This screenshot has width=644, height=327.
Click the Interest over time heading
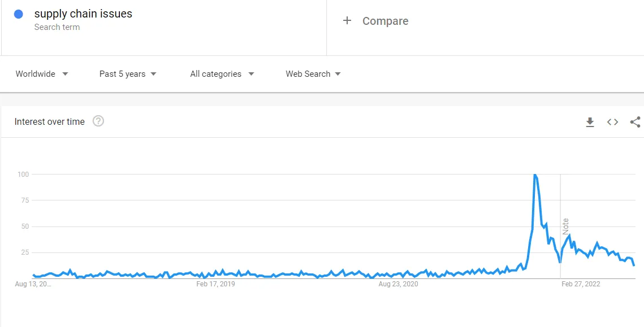point(49,121)
